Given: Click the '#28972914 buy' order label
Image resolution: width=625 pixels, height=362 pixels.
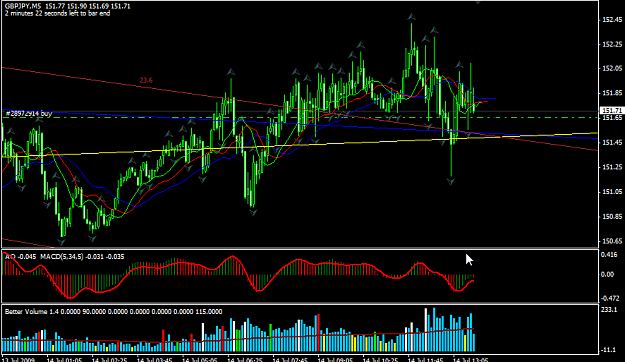Looking at the screenshot, I should (29, 114).
